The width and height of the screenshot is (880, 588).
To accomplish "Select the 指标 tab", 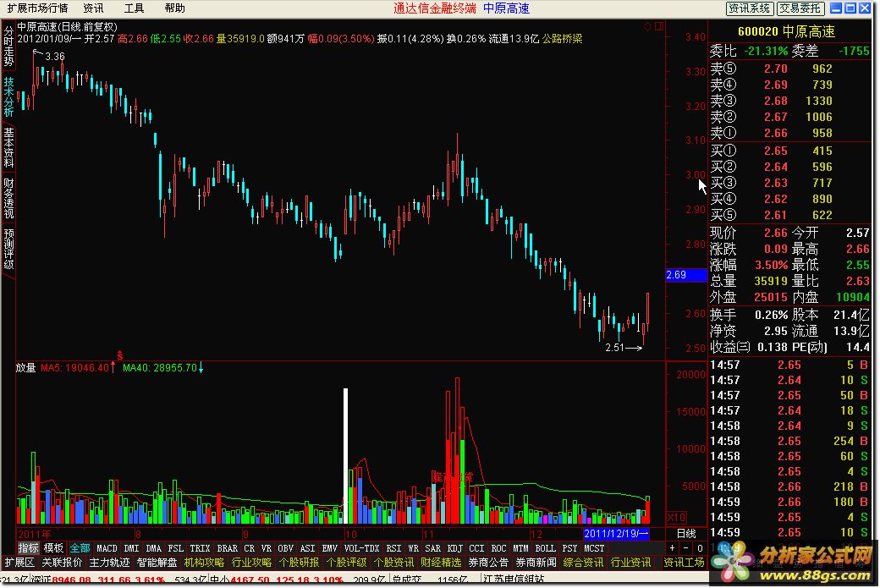I will pos(28,548).
